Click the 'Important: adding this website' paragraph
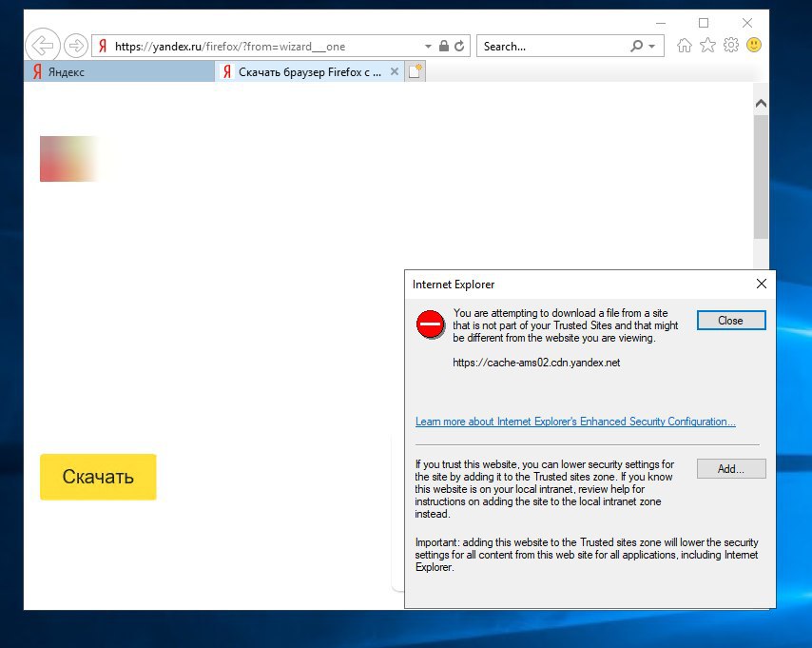 coord(587,555)
